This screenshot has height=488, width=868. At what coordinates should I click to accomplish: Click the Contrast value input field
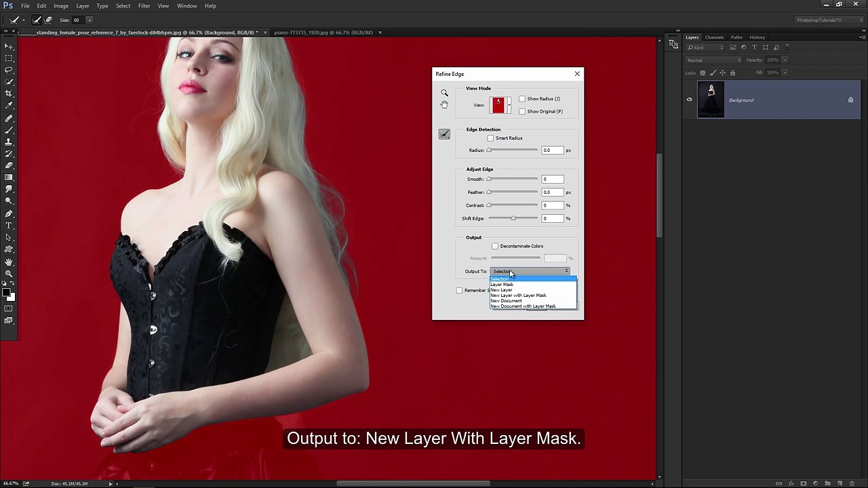tap(553, 205)
